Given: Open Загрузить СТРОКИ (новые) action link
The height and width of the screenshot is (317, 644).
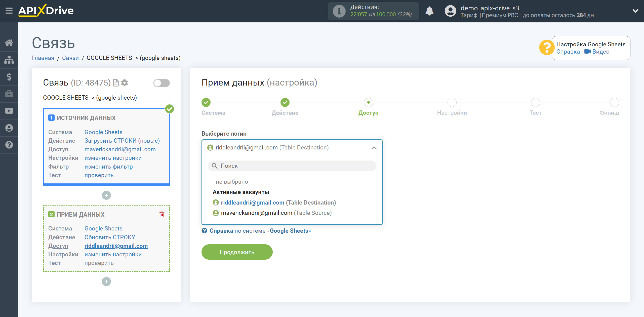Looking at the screenshot, I should (x=122, y=141).
